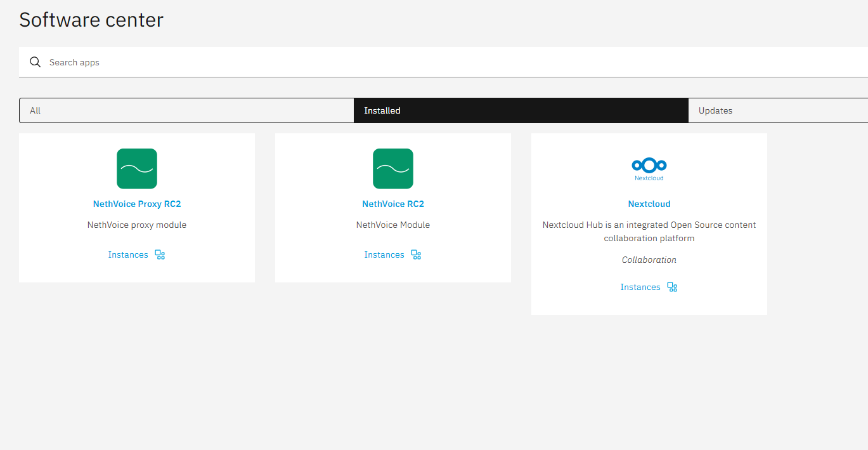Viewport: 868px width, 450px height.
Task: View Instances of Nextcloud
Action: point(640,287)
